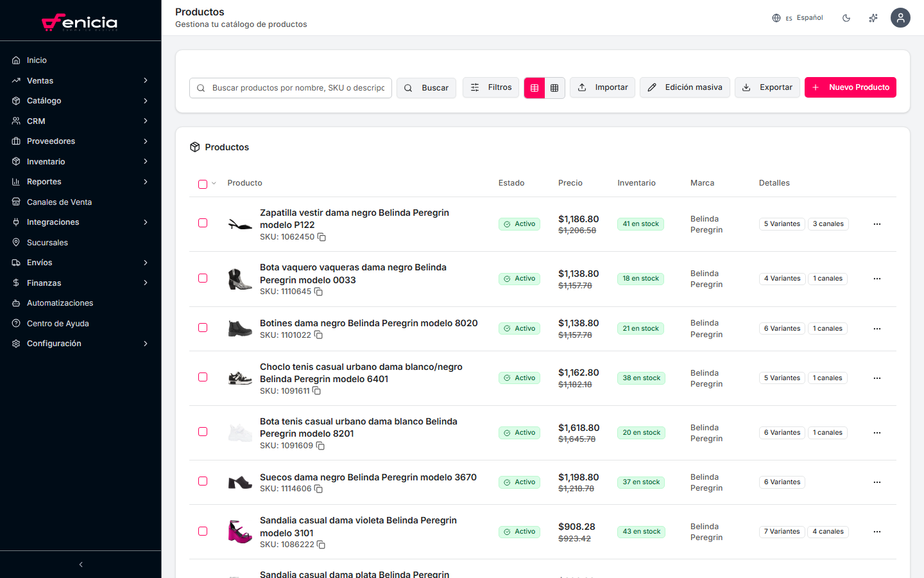This screenshot has height=578, width=924.
Task: Open Edición masiva bulk editing
Action: point(685,87)
